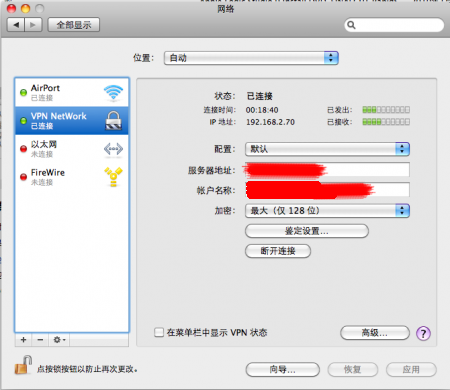Open the 配置 configuration dropdown showing 默认
The image size is (450, 390).
point(327,149)
